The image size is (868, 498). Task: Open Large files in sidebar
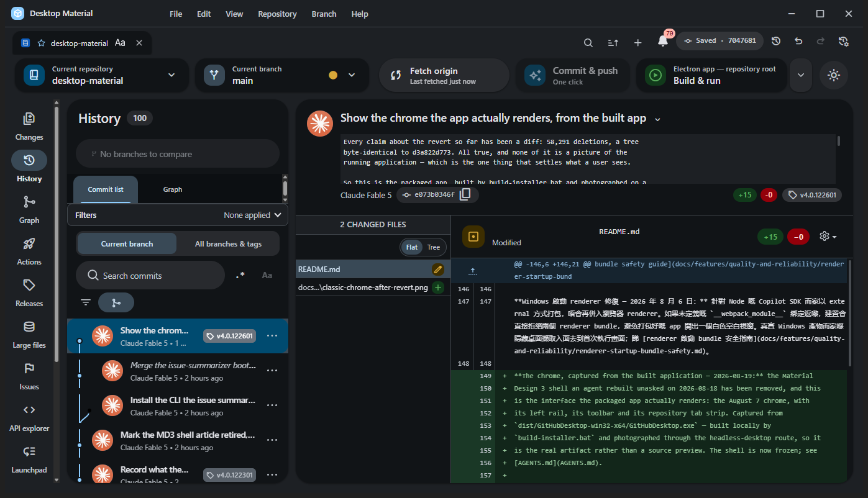point(29,335)
